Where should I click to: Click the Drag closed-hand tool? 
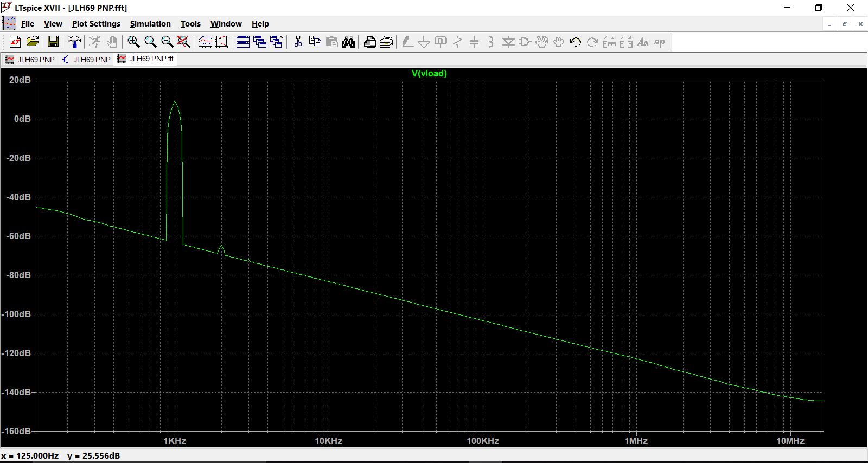[x=558, y=42]
